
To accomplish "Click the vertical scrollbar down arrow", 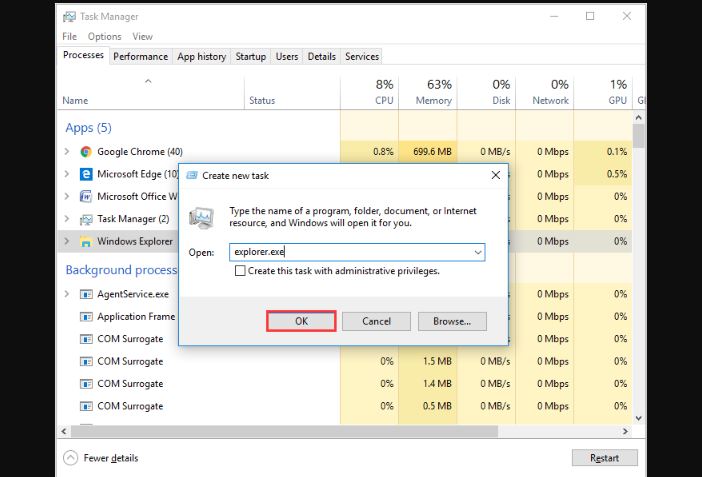I will pos(638,418).
